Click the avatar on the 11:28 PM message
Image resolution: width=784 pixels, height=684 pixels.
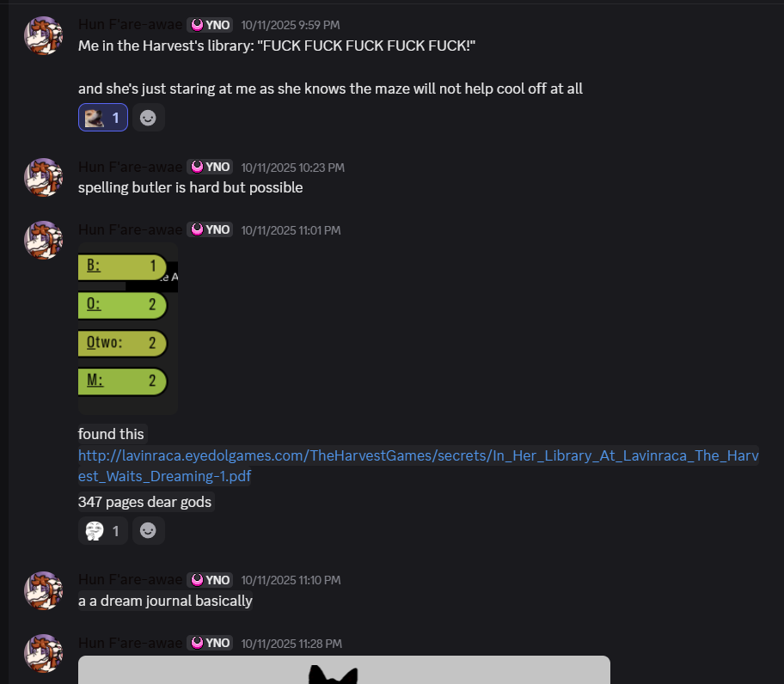coord(44,654)
